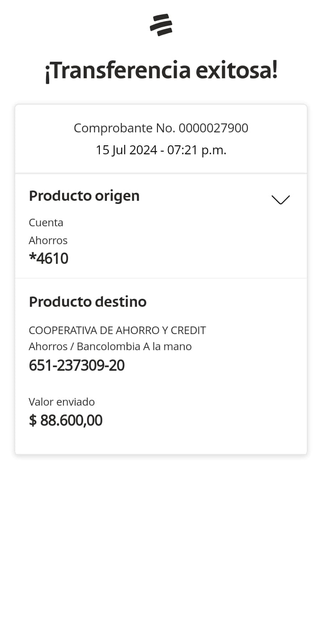
Task: Tap destination account 651-237309-20
Action: [76, 365]
